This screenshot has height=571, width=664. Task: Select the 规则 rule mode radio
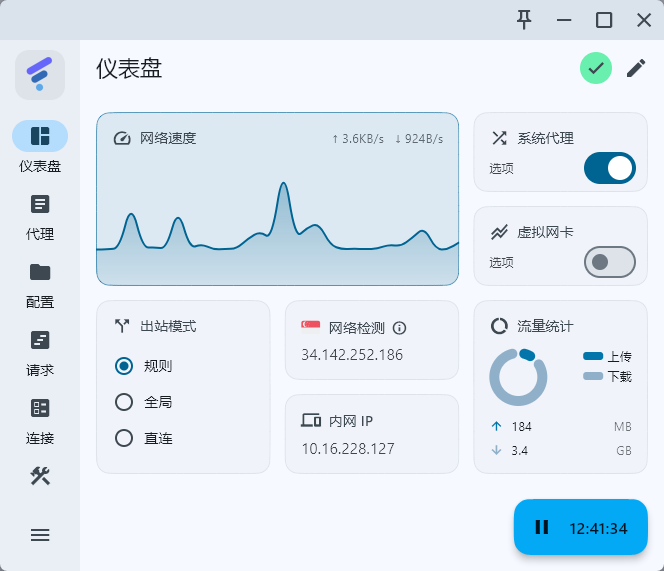tap(124, 366)
